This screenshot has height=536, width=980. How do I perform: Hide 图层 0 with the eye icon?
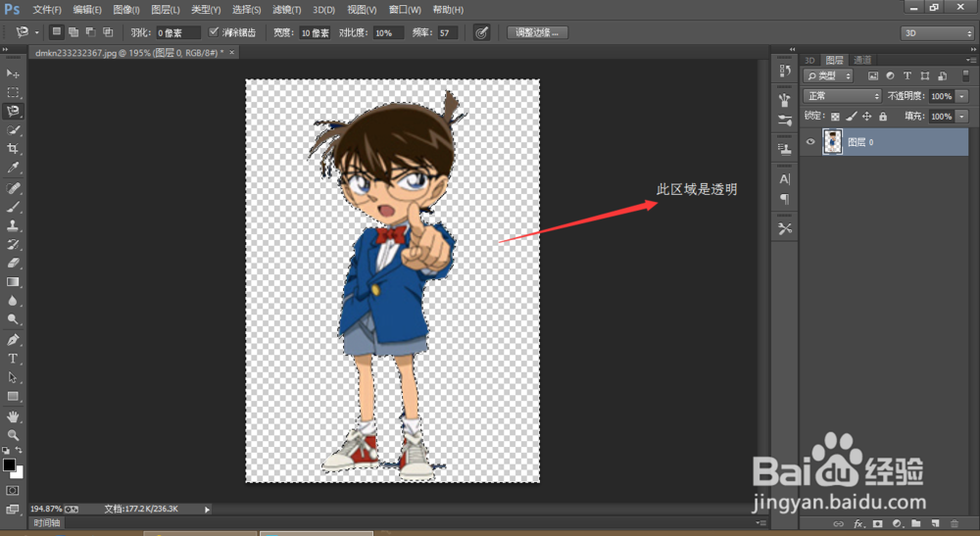(810, 142)
